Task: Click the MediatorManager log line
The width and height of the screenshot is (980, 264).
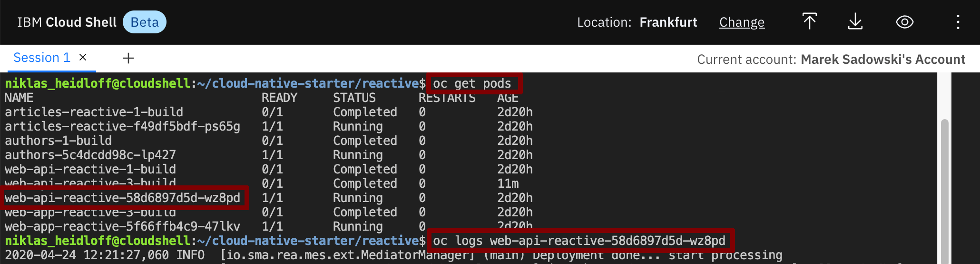Action: point(393,255)
